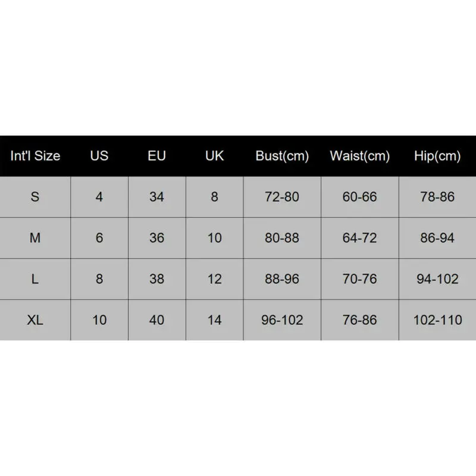Select the Waist(cm) column header
This screenshot has height=476, width=476.
point(359,156)
